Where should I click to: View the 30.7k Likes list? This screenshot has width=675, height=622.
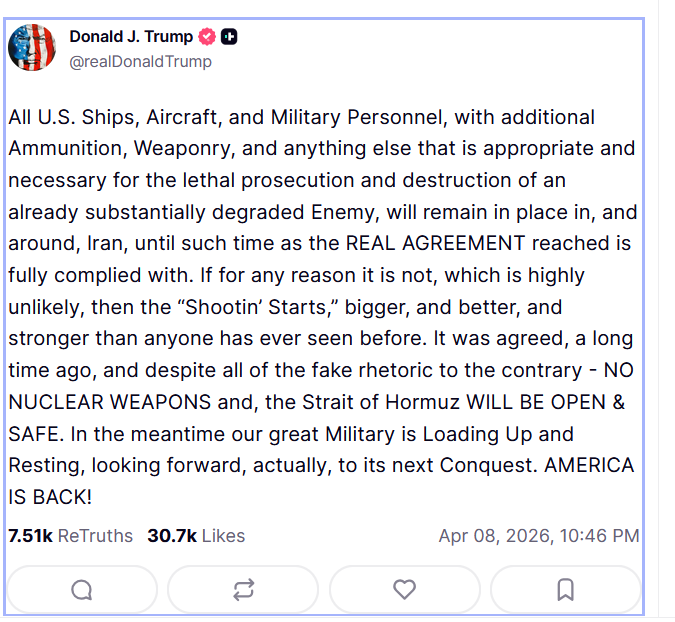tap(196, 536)
